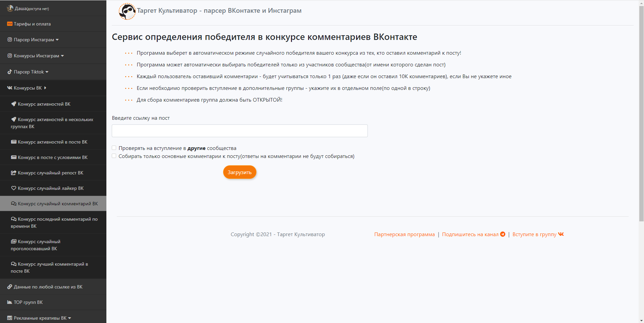Click rocket icon of Конкурс активностей ВК
The image size is (644, 323).
(x=14, y=104)
